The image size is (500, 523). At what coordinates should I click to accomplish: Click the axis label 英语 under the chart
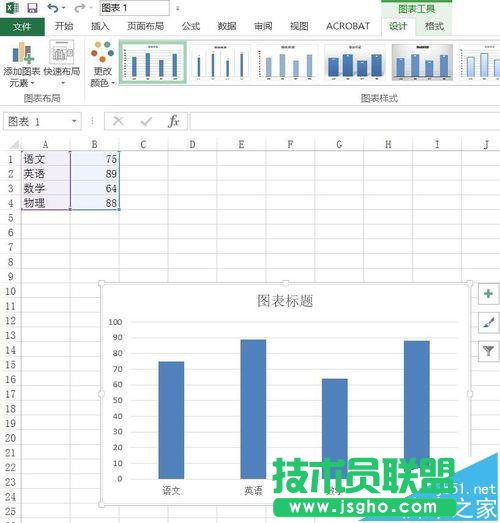click(x=253, y=490)
